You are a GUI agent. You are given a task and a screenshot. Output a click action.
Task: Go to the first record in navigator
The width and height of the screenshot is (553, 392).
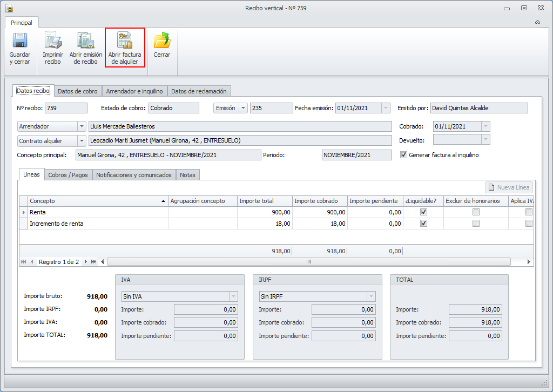click(24, 262)
